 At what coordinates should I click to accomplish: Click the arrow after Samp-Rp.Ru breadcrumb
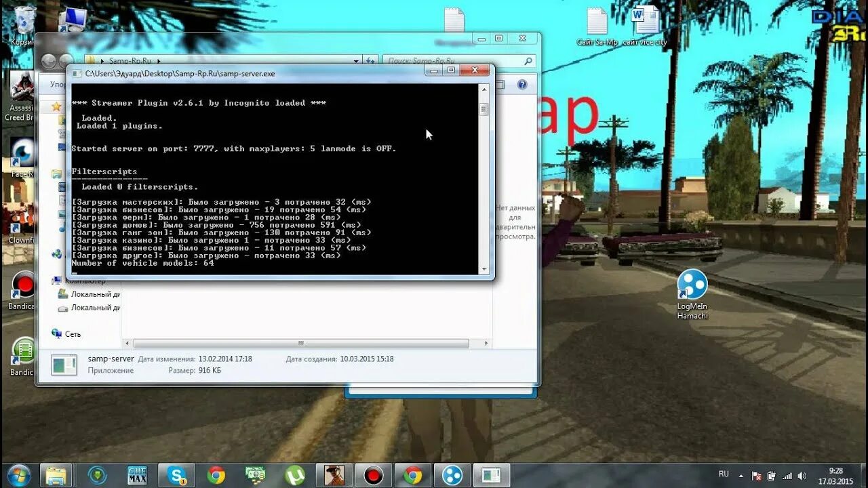tap(160, 61)
